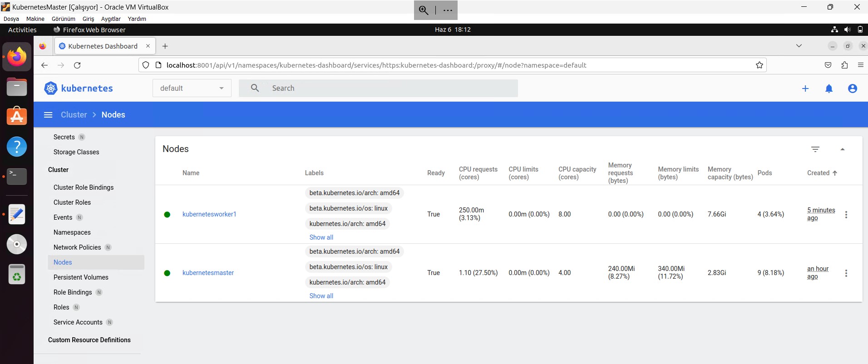
Task: Open the Dosya menu in VirtualBox
Action: [x=11, y=19]
